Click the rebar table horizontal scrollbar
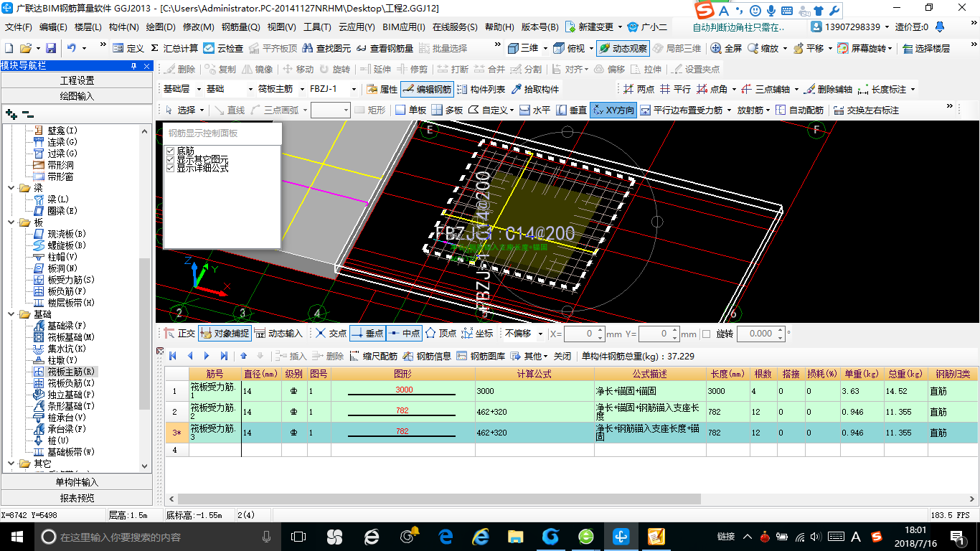 [x=439, y=499]
